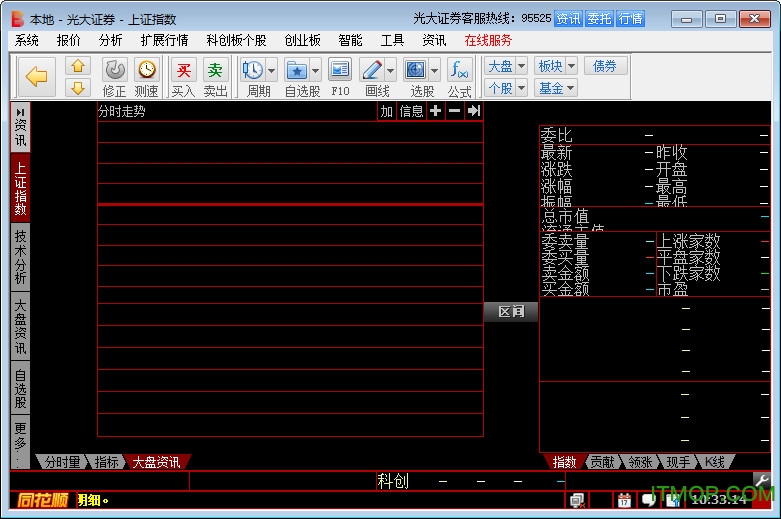781x519 pixels.
Task: Click the 区间 button
Action: (510, 312)
